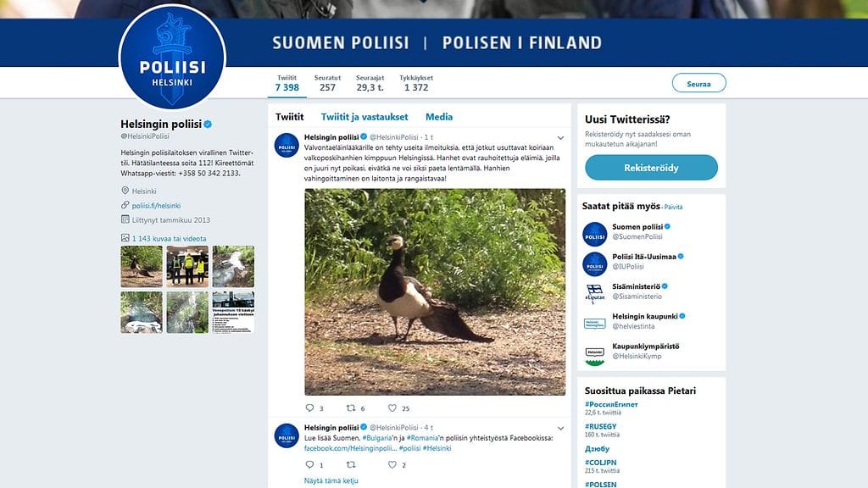Open the goose photo in the tweet
This screenshot has height=488, width=868.
[x=434, y=291]
